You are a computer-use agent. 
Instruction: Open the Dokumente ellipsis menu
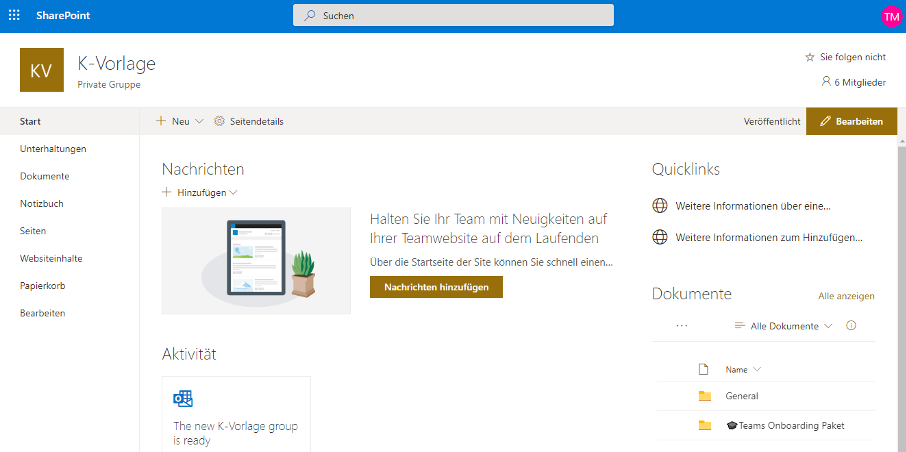coord(682,325)
